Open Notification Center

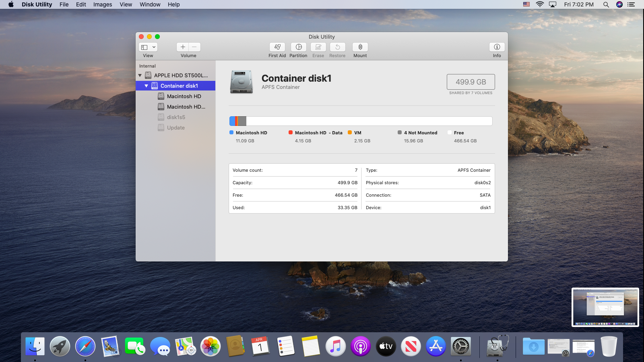tap(631, 4)
